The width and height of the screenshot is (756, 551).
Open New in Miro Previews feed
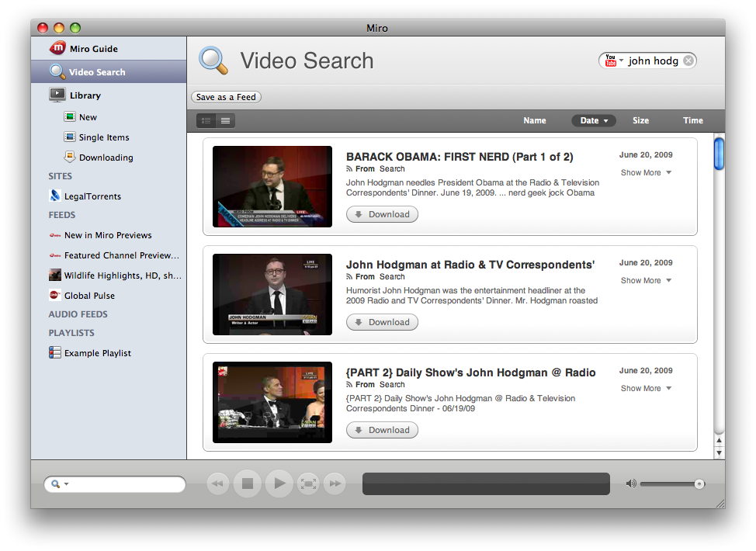click(x=109, y=235)
